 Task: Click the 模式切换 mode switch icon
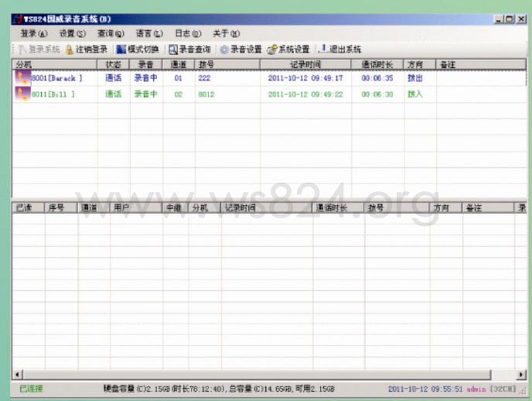click(121, 50)
